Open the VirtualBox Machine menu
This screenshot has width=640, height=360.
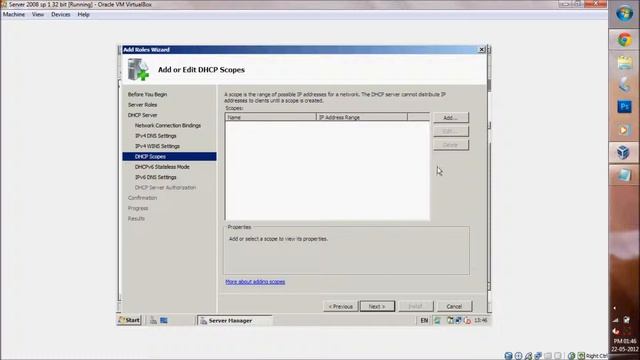click(14, 14)
